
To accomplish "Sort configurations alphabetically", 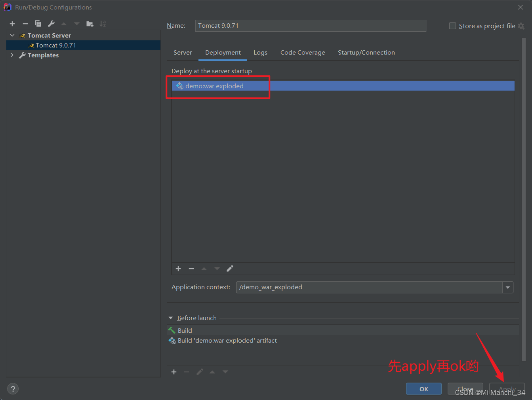I will click(103, 24).
